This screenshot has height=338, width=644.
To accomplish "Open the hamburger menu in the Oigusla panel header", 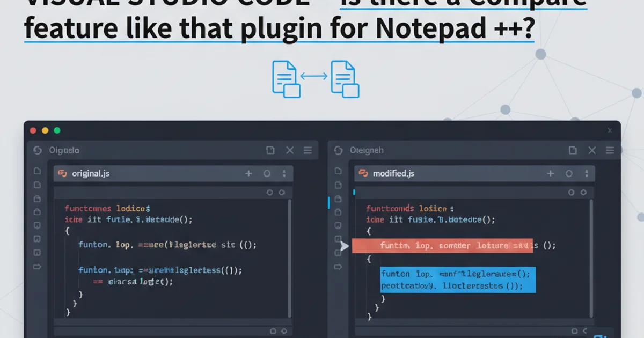I will 308,150.
